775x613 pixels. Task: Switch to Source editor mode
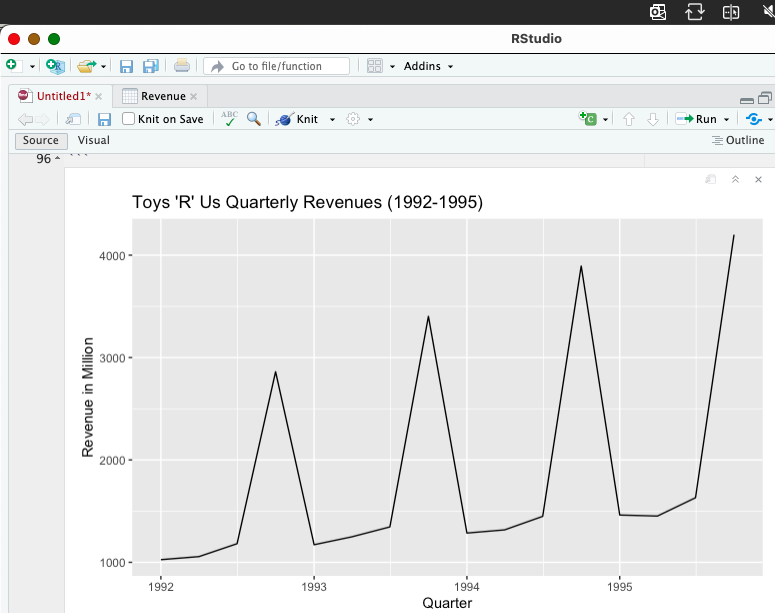click(x=41, y=140)
